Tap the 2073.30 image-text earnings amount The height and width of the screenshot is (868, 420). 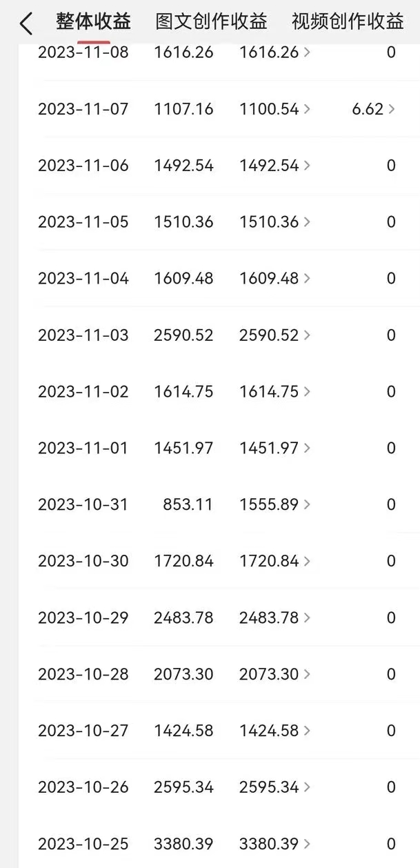(x=268, y=674)
